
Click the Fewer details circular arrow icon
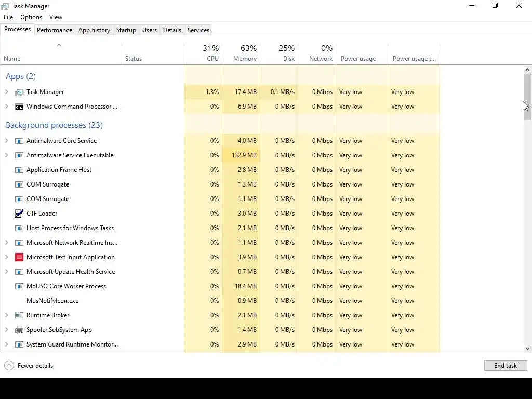click(x=9, y=365)
